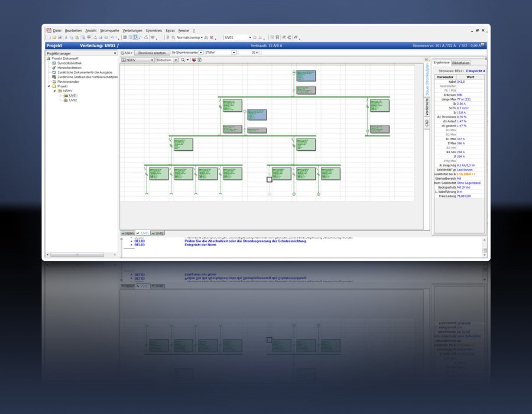Select the blue source block at top of diagram
This screenshot has height=414, width=532.
(x=306, y=76)
